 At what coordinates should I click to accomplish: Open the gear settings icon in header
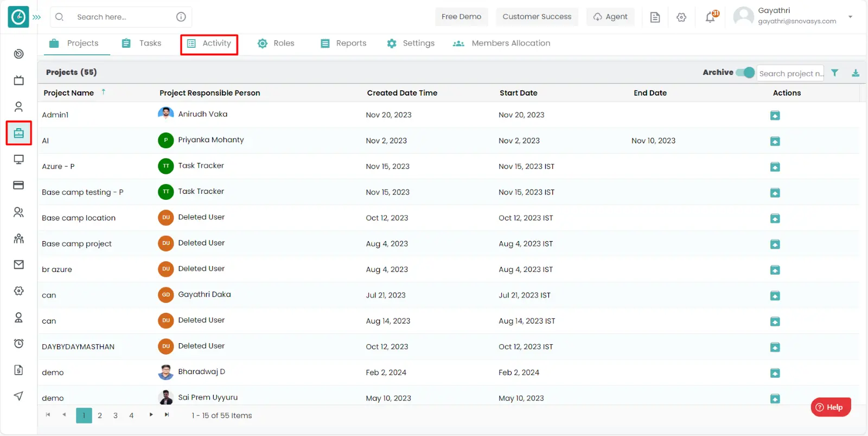coord(681,17)
